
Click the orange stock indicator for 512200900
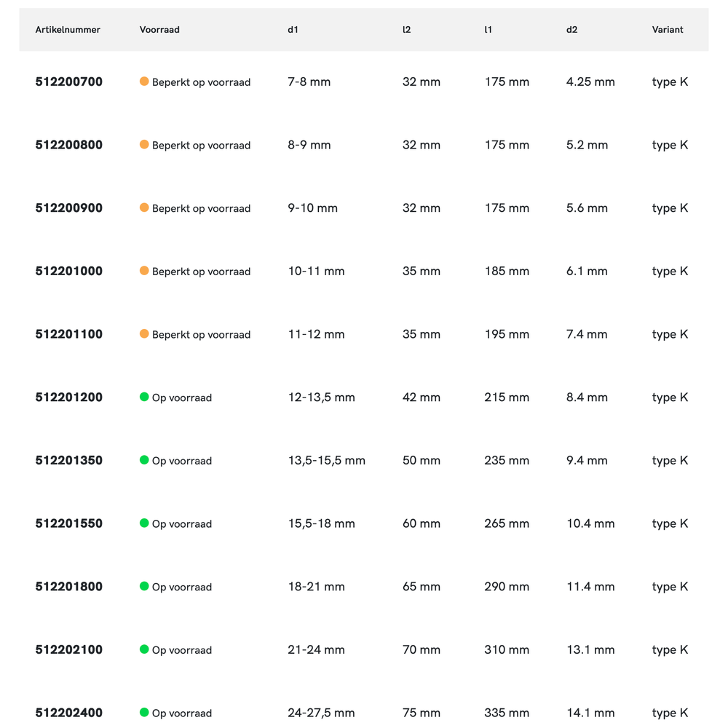pos(144,207)
